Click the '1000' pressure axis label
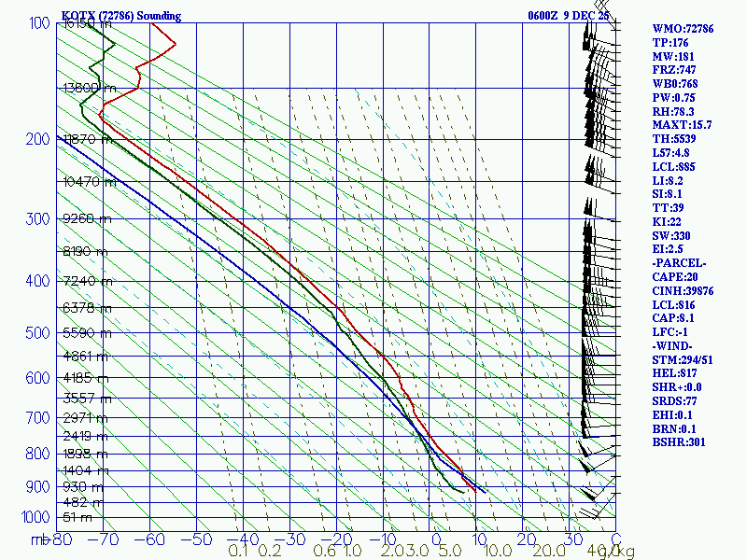The height and width of the screenshot is (560, 747). [x=35, y=517]
